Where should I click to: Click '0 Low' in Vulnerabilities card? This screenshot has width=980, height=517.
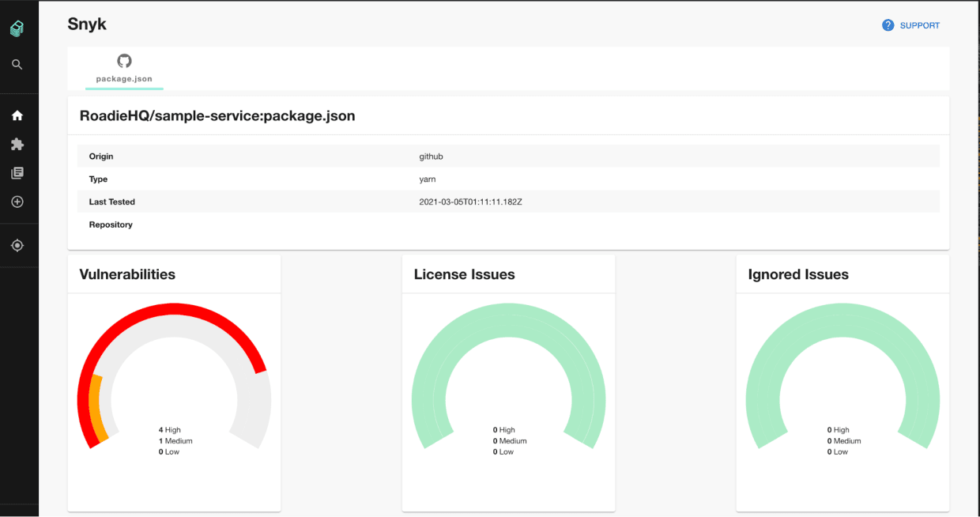169,452
